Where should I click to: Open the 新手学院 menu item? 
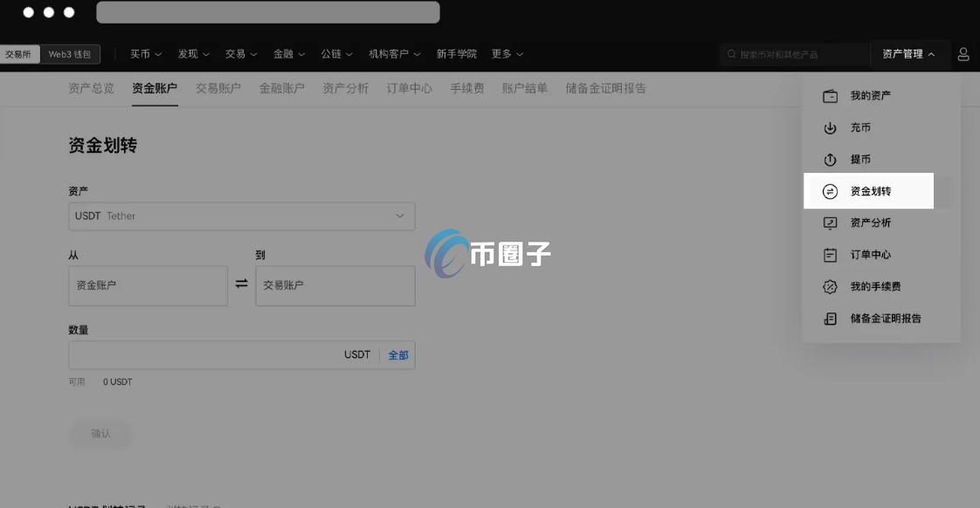[x=456, y=53]
